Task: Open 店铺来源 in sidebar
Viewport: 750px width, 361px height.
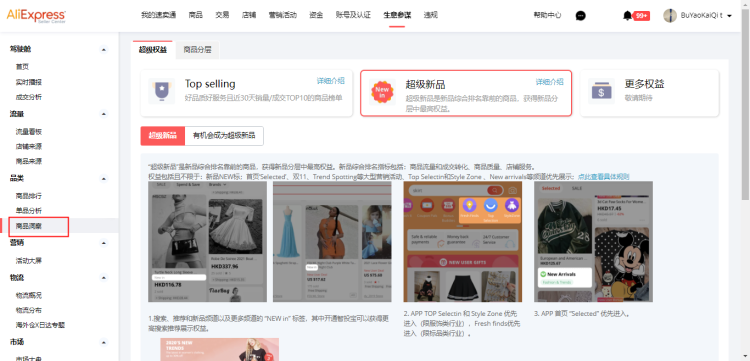Action: (29, 146)
